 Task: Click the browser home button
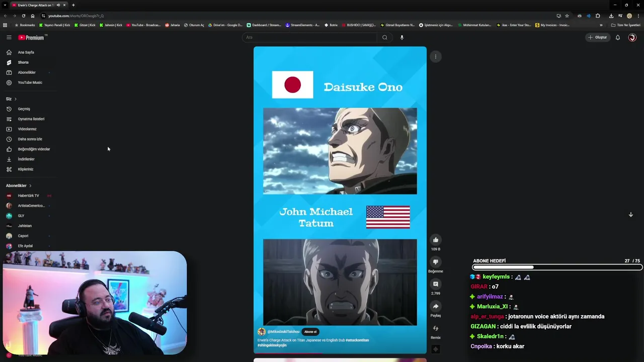point(33,16)
